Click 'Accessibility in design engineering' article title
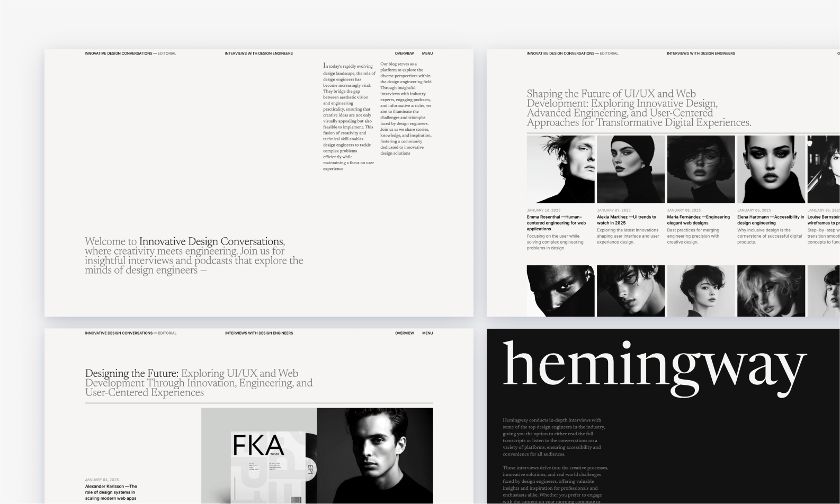 pos(770,220)
